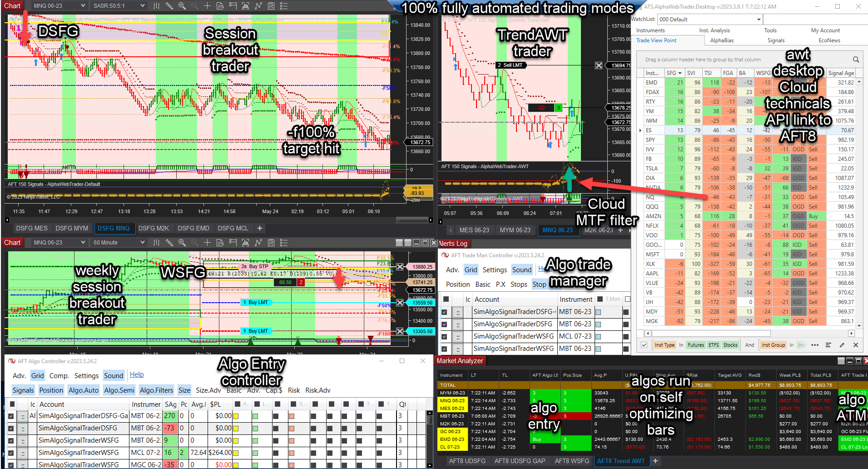The image size is (868, 469).
Task: Open the ellipsis menu beside the Inst Group filter
Action: point(814,345)
